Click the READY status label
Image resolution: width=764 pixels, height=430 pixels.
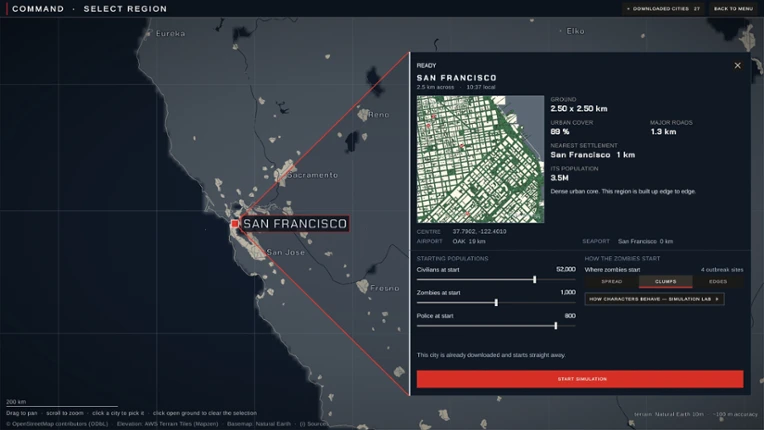(426, 65)
